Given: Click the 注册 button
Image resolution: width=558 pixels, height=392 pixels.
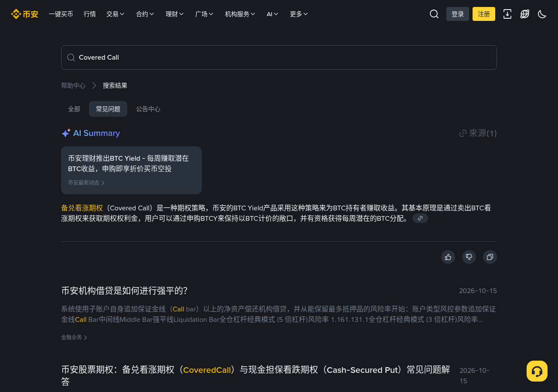Looking at the screenshot, I should [484, 14].
